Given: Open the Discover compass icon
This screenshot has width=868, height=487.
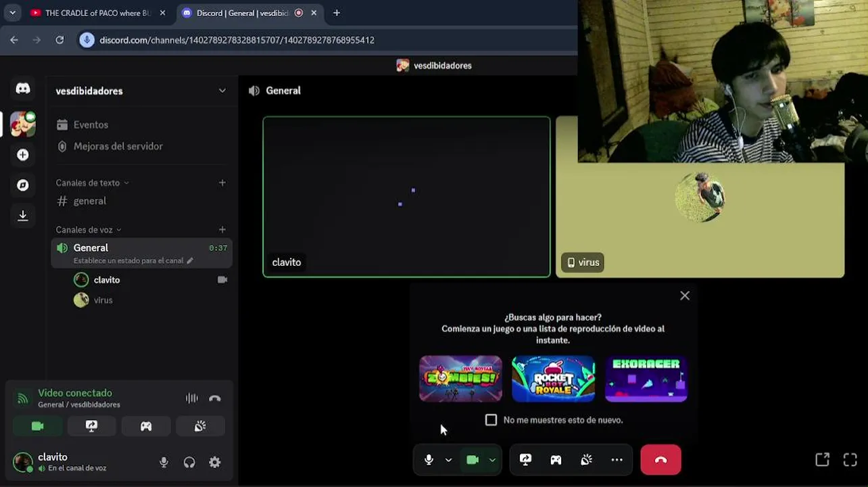Looking at the screenshot, I should click(x=23, y=185).
